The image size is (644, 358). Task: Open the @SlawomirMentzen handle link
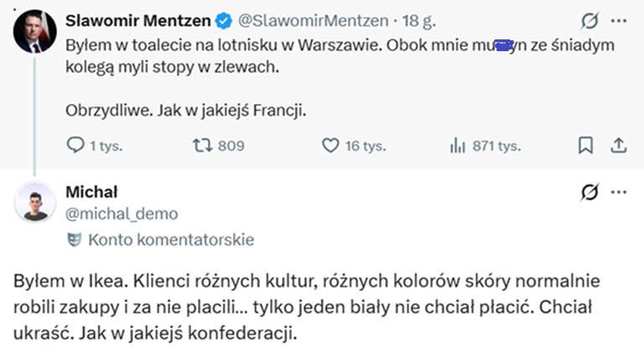314,20
